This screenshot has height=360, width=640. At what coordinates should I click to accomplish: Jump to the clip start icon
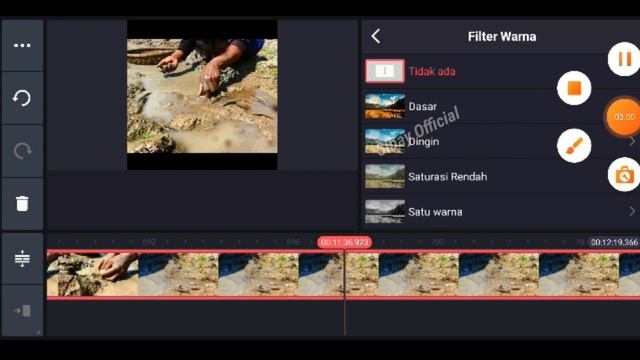click(22, 311)
